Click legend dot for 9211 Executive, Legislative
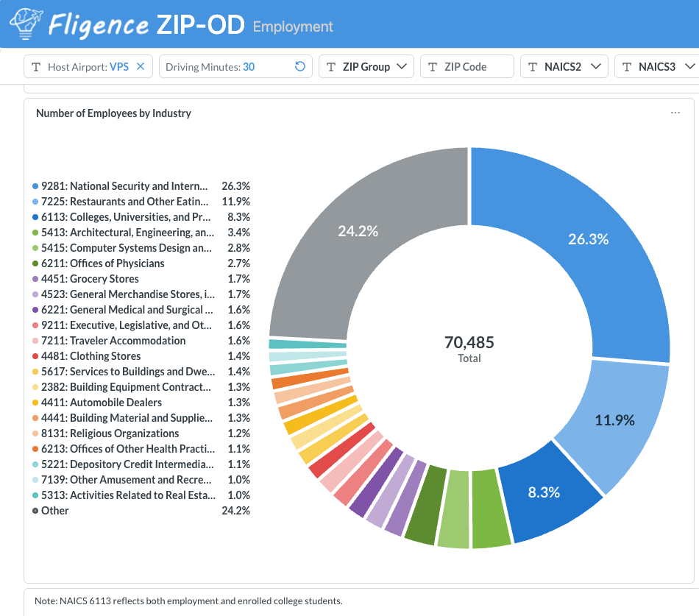Image resolution: width=699 pixels, height=616 pixels. click(35, 325)
